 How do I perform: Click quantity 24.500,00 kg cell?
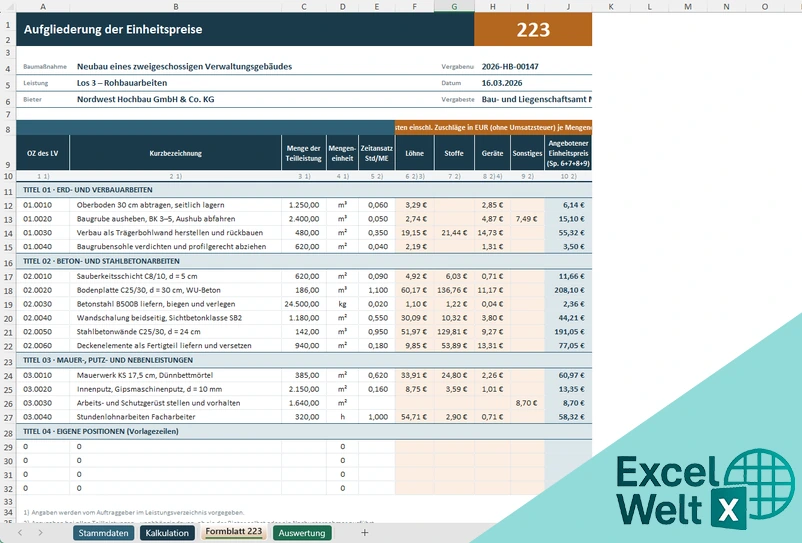304,304
